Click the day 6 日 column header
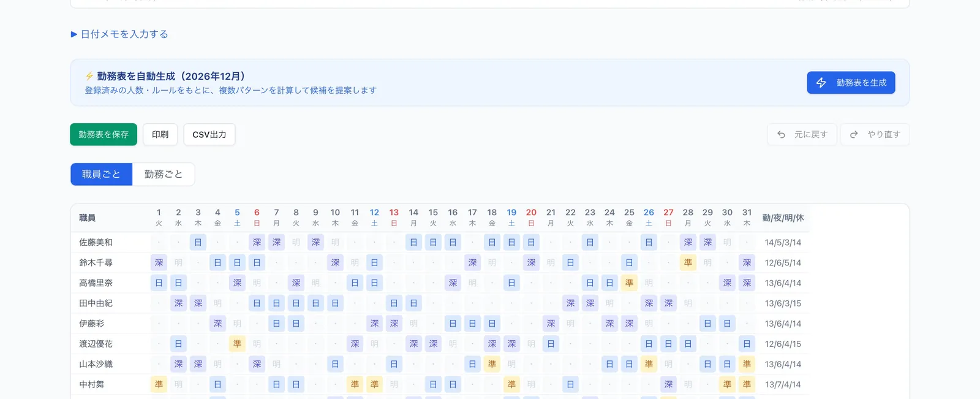Viewport: 980px width, 399px height. [x=257, y=218]
